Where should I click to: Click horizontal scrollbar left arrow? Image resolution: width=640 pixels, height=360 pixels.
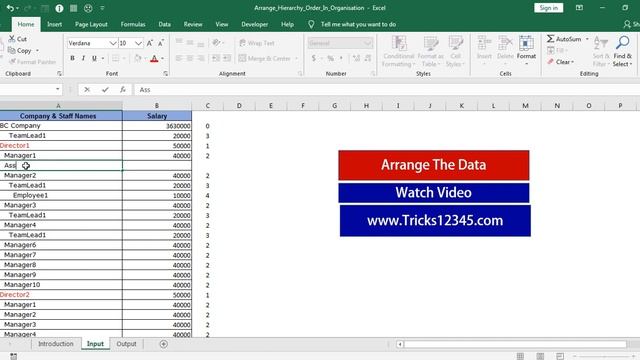point(400,344)
